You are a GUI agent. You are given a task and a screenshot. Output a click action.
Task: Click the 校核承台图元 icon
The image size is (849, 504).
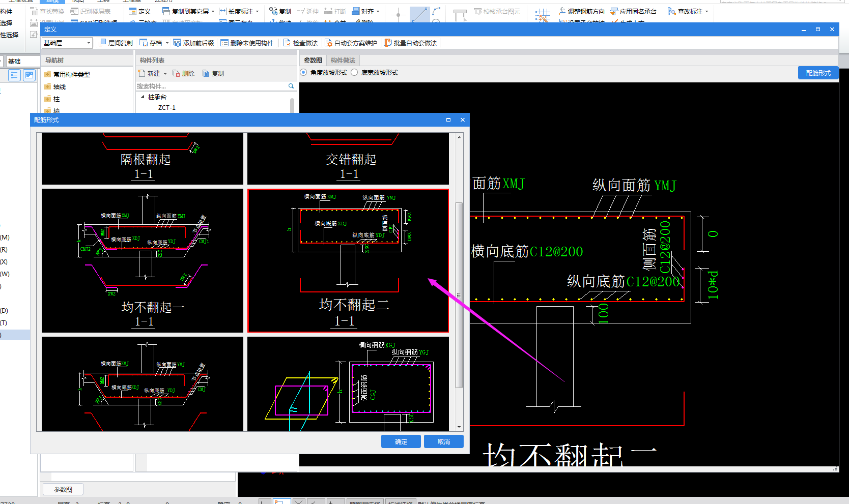[477, 11]
